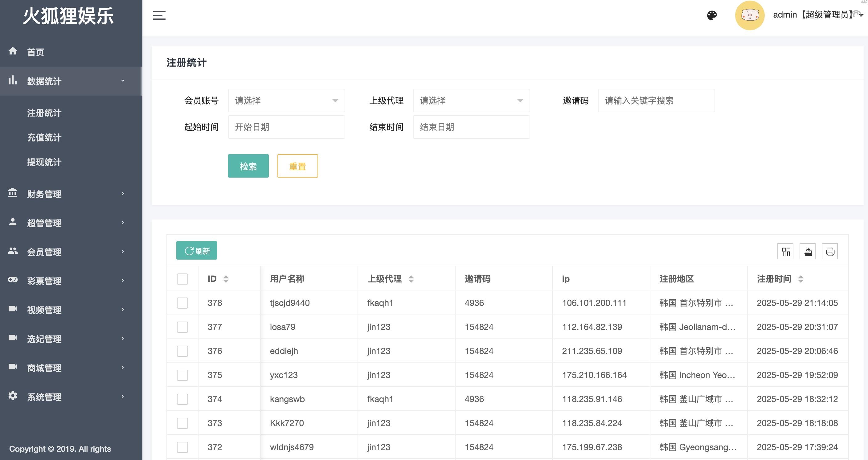This screenshot has width=868, height=460.
Task: Click the 重置 reset button
Action: tap(297, 166)
